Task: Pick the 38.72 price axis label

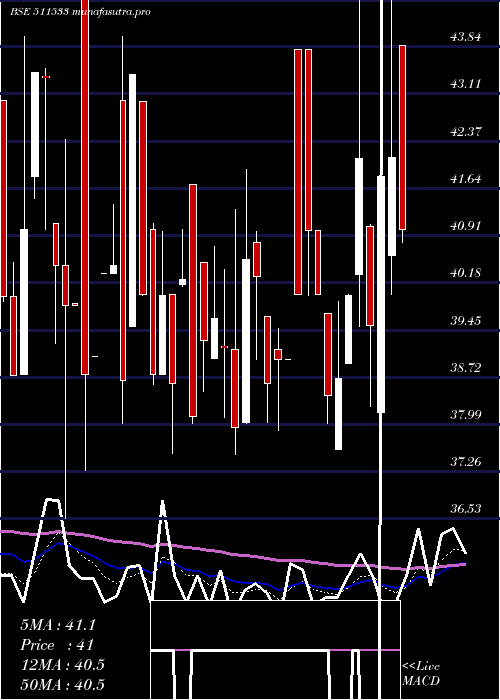Action: click(466, 368)
